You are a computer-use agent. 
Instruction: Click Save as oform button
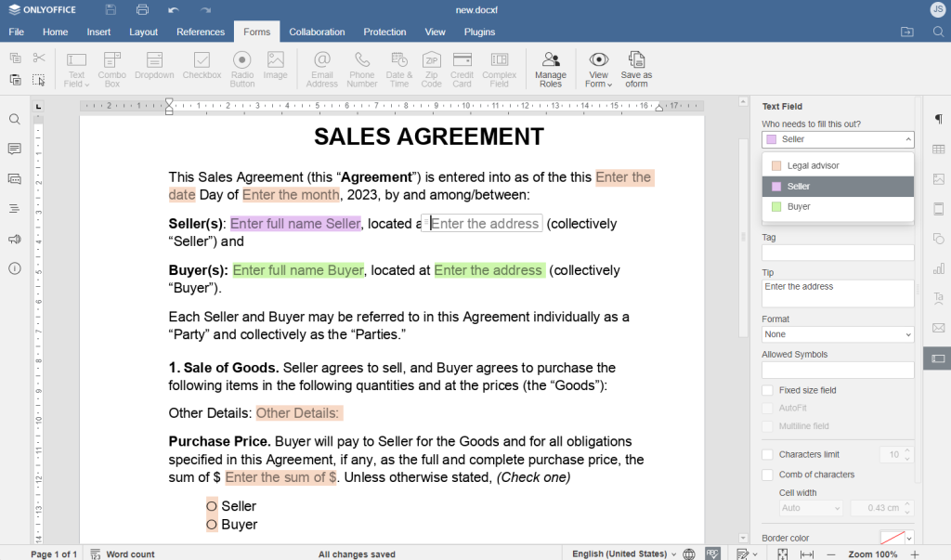click(636, 67)
